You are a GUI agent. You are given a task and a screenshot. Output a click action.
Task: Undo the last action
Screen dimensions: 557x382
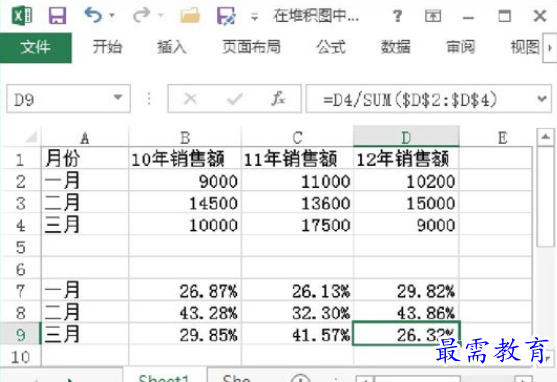pos(93,15)
